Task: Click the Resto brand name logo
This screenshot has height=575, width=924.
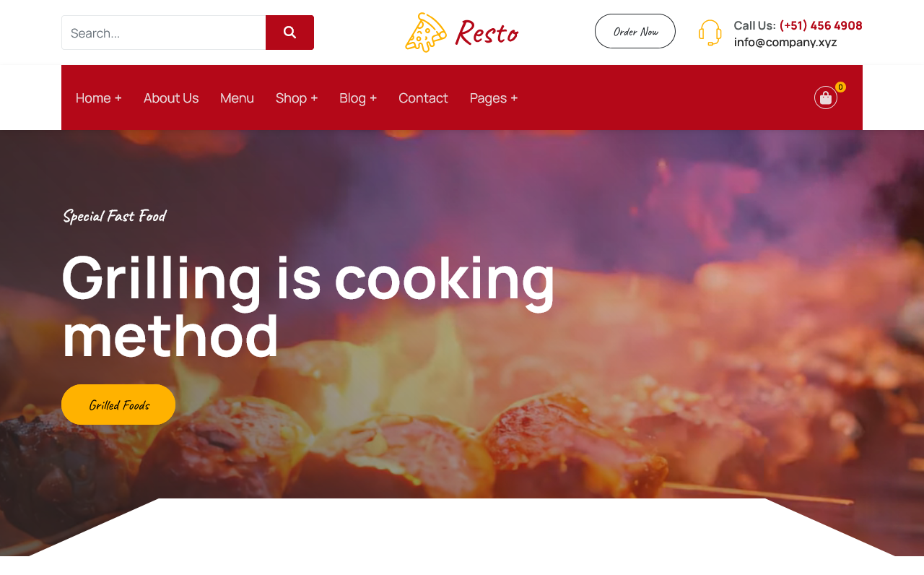Action: click(487, 33)
